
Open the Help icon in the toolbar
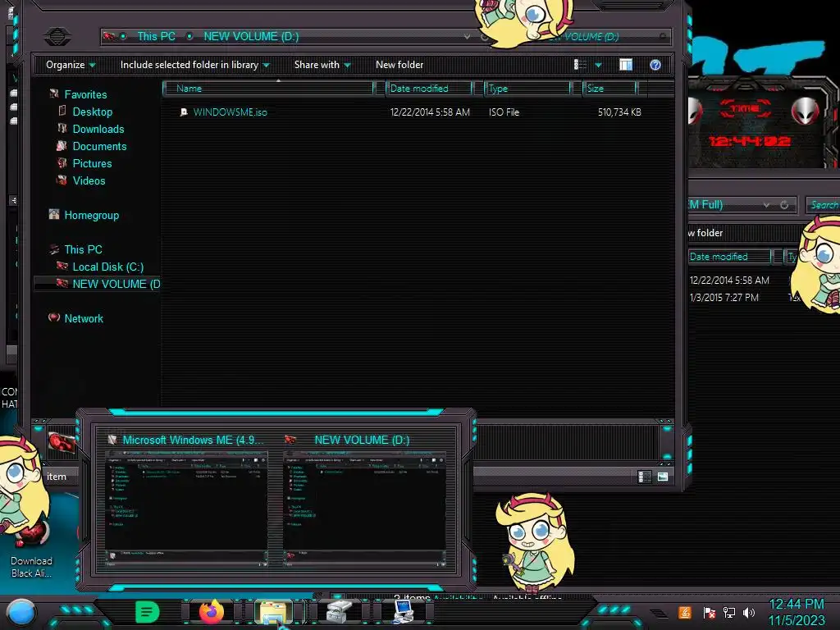pyautogui.click(x=655, y=65)
